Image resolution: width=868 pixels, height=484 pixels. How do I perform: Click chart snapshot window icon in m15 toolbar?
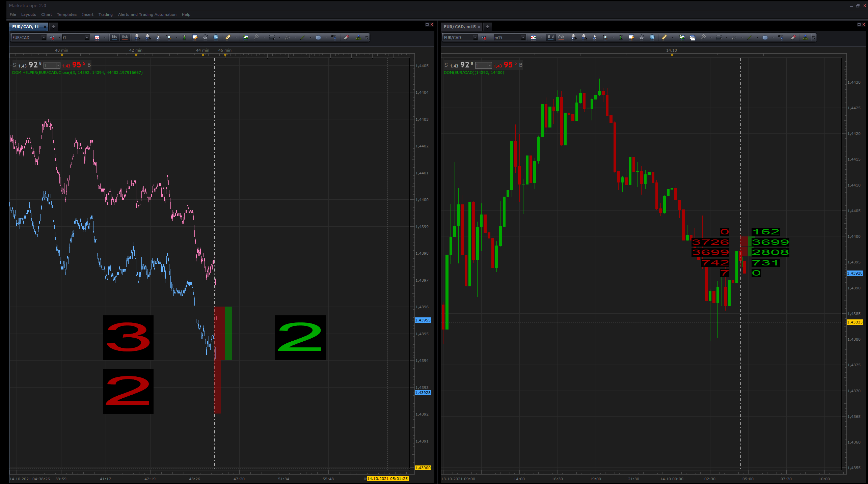point(693,37)
